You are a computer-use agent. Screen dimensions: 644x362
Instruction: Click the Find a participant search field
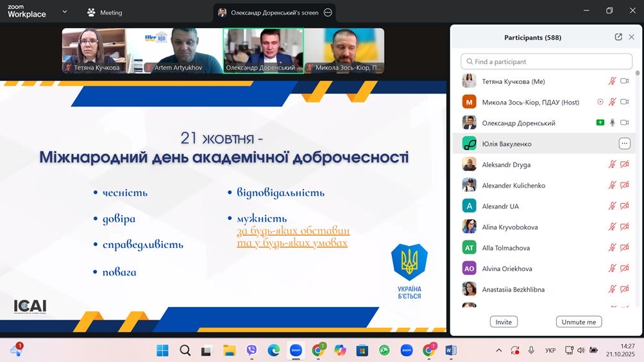tap(547, 62)
